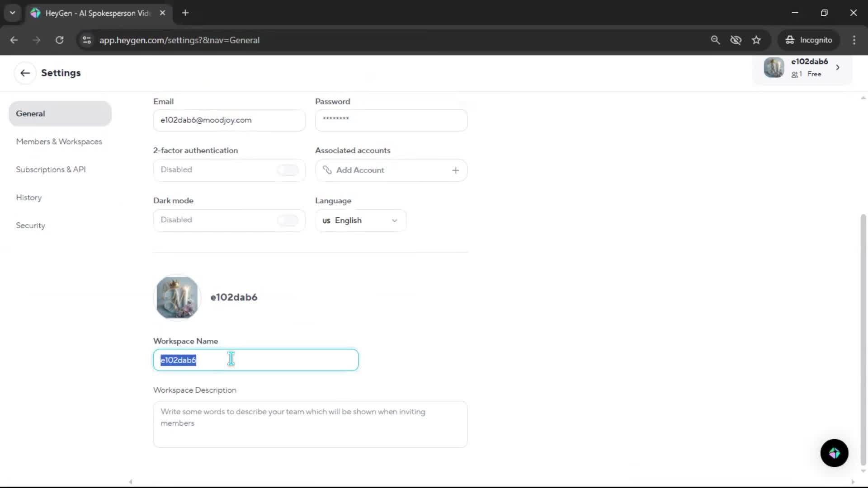Screen dimensions: 868x488
Task: Expand the e102dab6 workspace switcher chevron
Action: pos(838,67)
